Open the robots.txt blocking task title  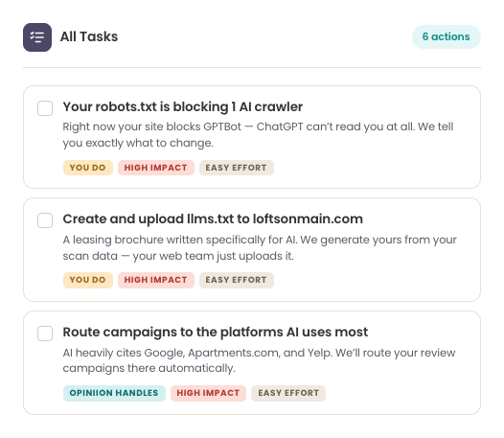click(x=183, y=106)
